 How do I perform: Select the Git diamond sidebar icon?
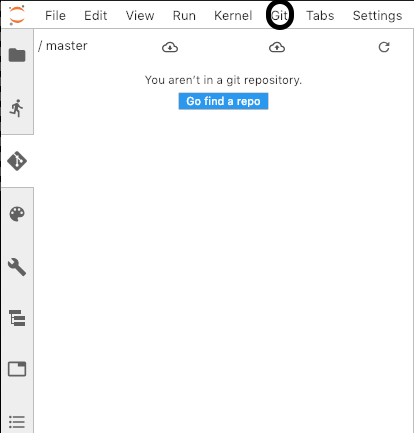[17, 161]
